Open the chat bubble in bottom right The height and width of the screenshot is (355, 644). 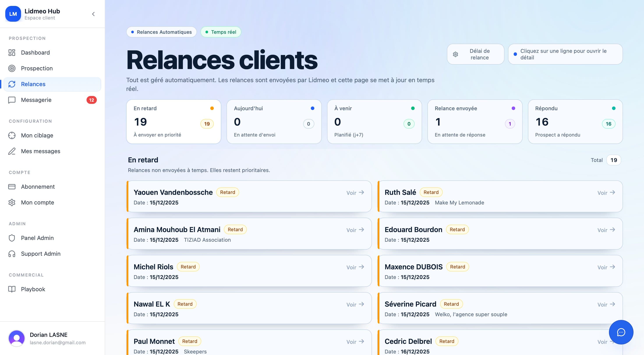621,332
